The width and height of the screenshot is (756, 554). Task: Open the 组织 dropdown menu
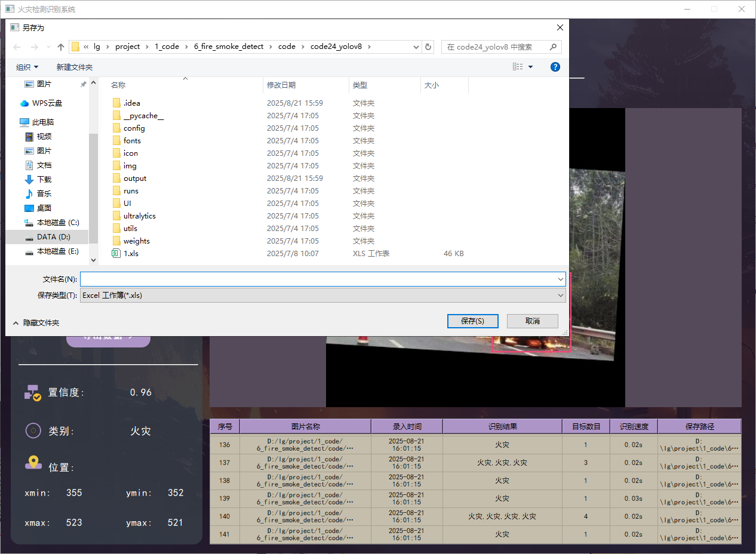(27, 67)
